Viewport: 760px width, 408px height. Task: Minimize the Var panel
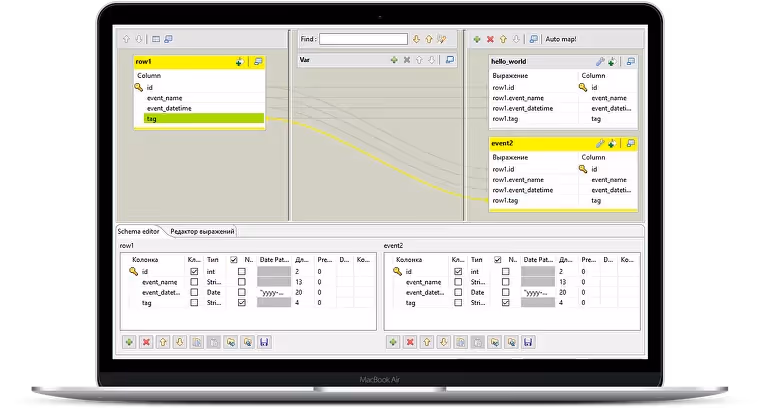(x=450, y=60)
